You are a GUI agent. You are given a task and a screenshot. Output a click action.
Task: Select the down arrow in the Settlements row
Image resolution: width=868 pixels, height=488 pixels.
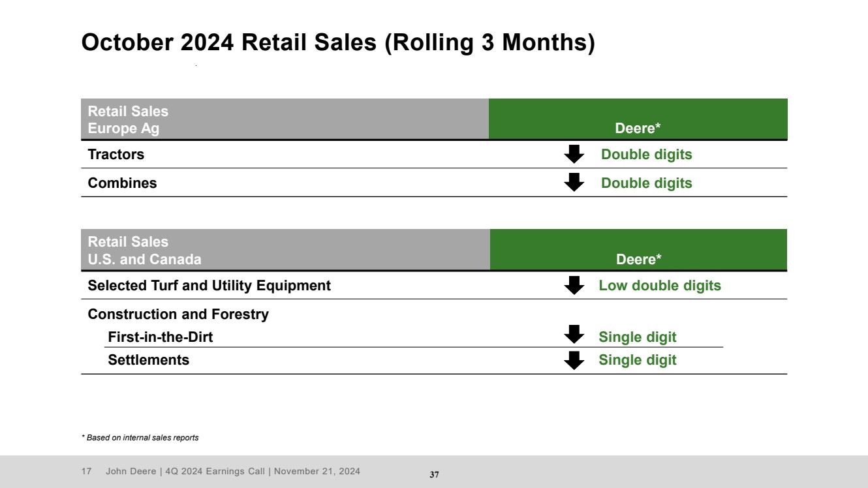point(574,360)
